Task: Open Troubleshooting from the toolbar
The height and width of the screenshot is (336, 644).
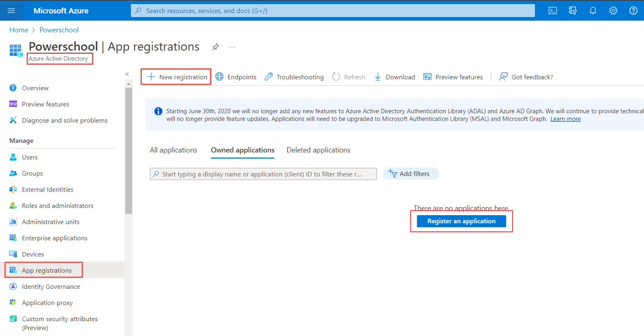Action: [x=294, y=77]
